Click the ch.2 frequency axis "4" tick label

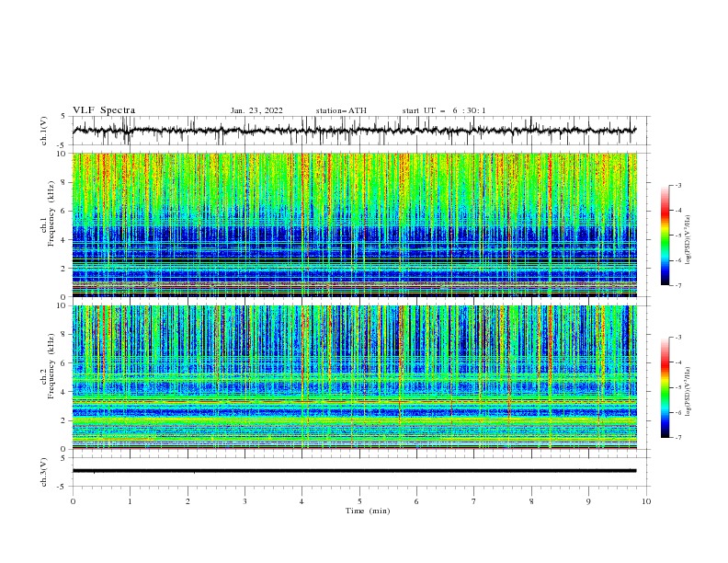(x=64, y=392)
